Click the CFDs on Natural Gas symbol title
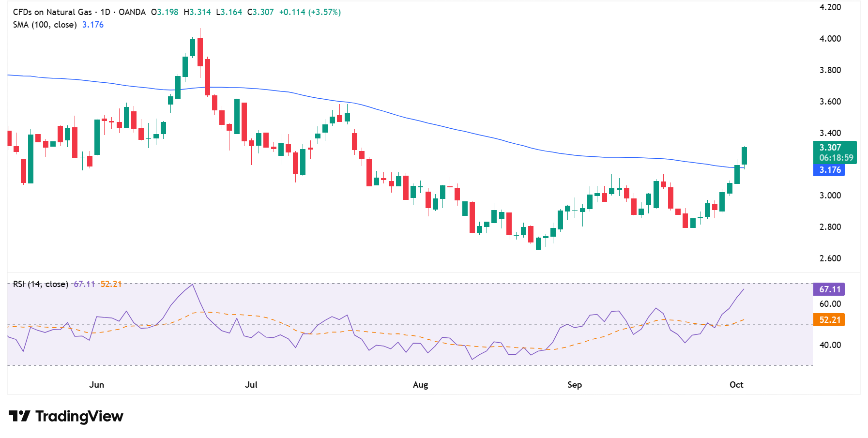 point(52,12)
